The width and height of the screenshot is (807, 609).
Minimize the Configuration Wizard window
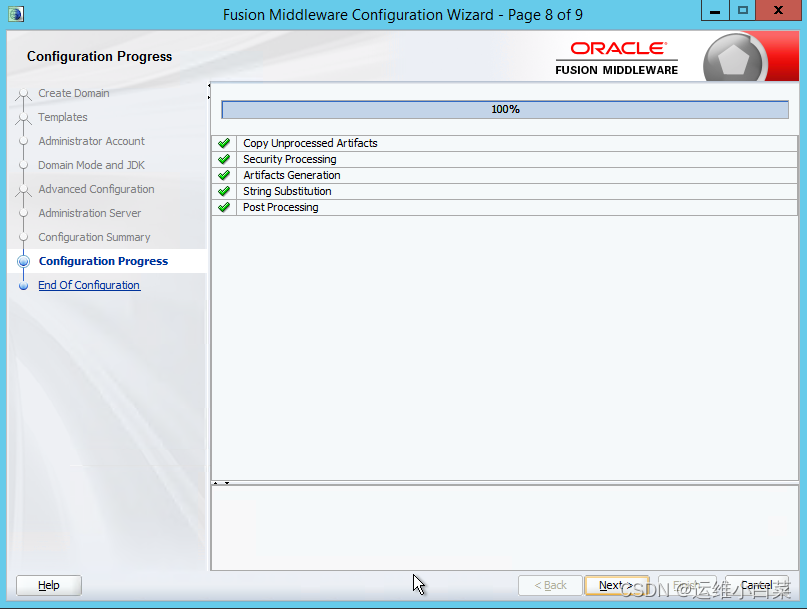pos(715,11)
